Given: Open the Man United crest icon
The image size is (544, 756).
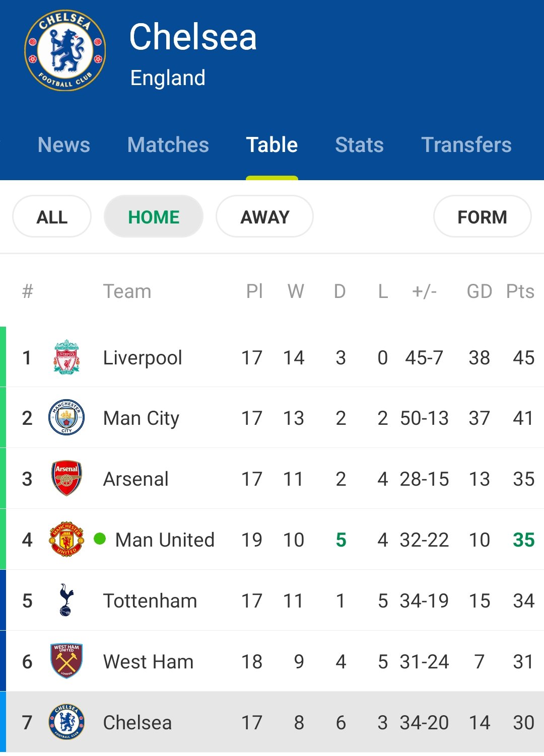Looking at the screenshot, I should pyautogui.click(x=66, y=539).
